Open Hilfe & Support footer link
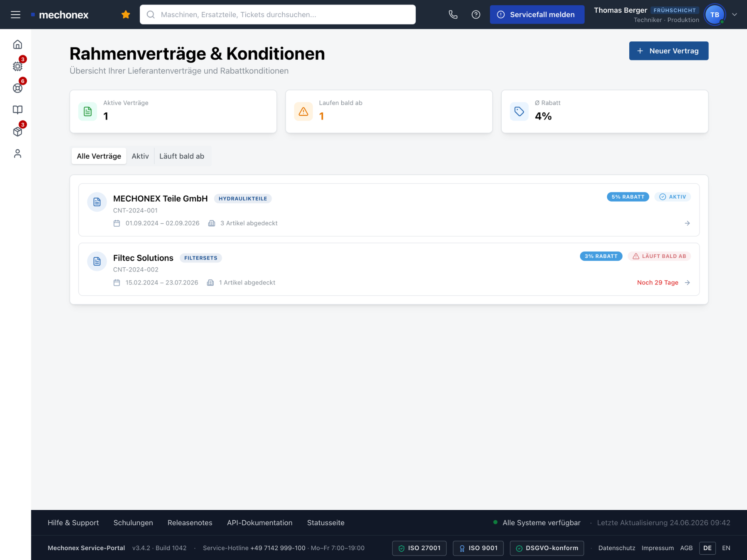This screenshot has width=747, height=560. click(x=73, y=523)
